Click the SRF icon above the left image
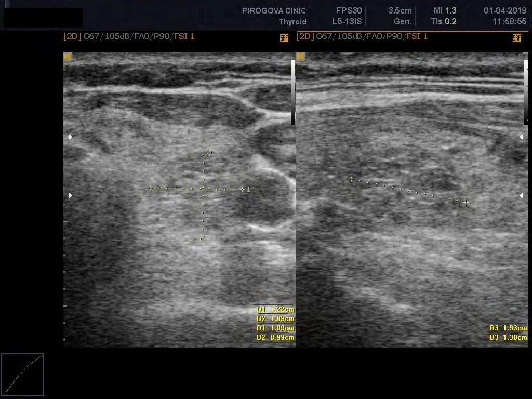 pos(284,38)
